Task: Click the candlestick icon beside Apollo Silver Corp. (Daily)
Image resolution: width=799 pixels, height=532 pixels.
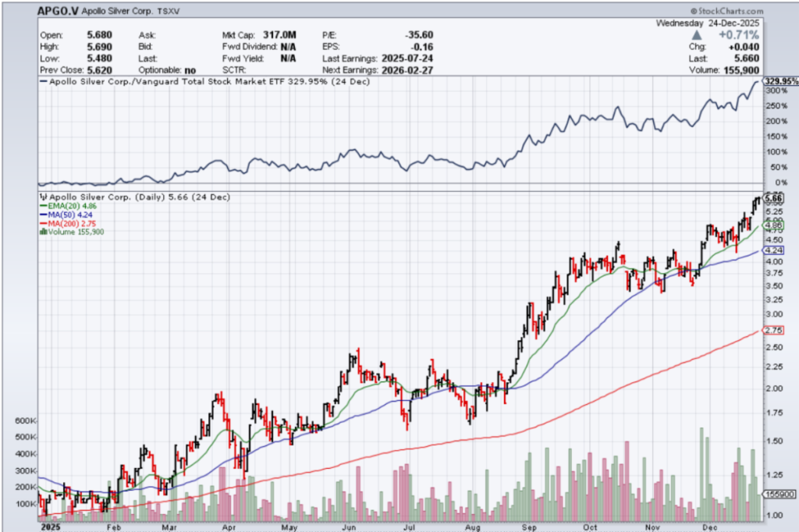Action: pyautogui.click(x=42, y=197)
